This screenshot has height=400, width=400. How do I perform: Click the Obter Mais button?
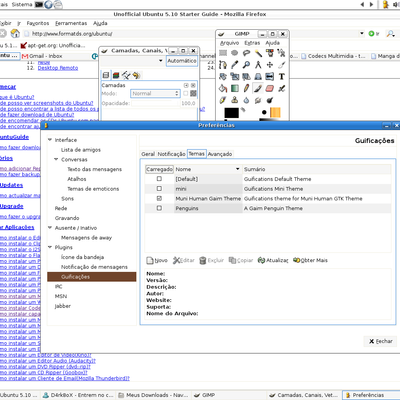(x=310, y=260)
